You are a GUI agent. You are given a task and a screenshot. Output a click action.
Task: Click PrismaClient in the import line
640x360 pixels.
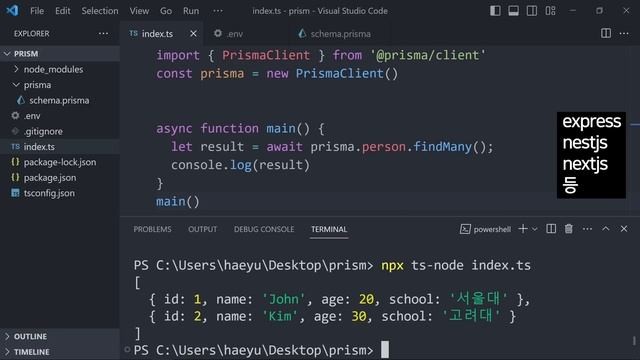coord(266,55)
